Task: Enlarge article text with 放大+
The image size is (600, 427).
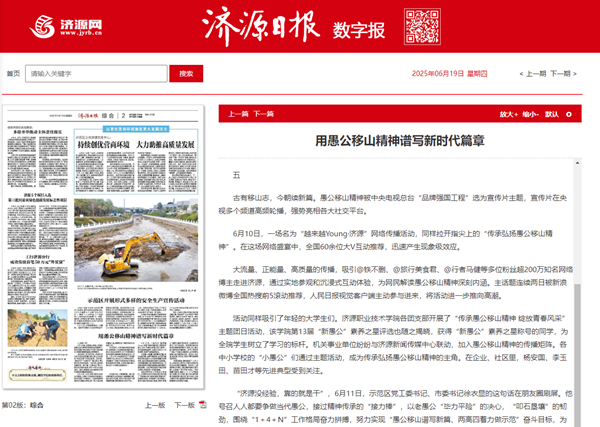Action: 509,114
